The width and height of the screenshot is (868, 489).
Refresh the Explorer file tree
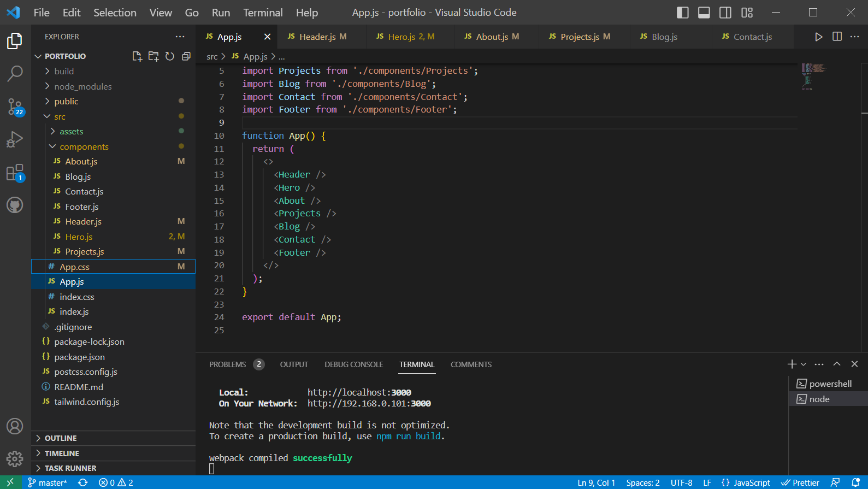pyautogui.click(x=170, y=56)
